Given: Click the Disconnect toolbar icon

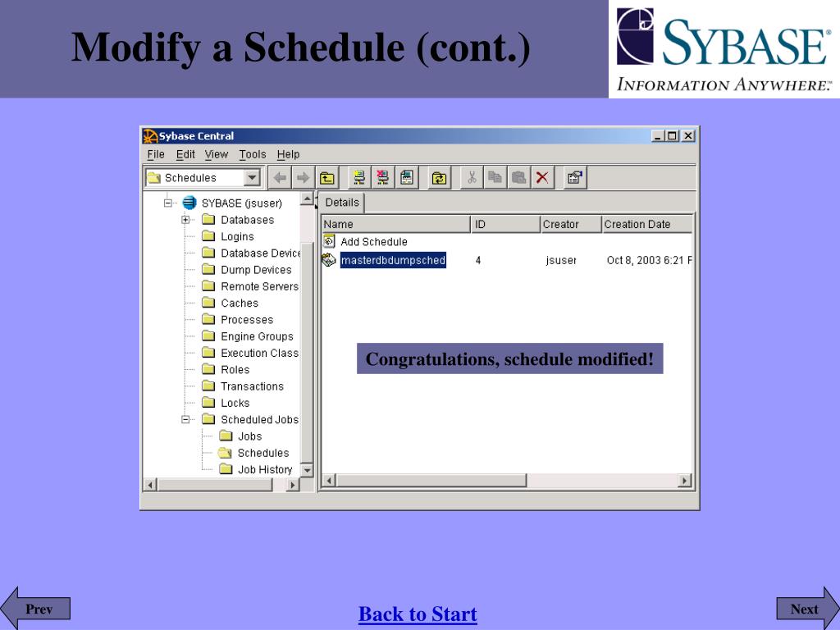Looking at the screenshot, I should click(x=382, y=178).
